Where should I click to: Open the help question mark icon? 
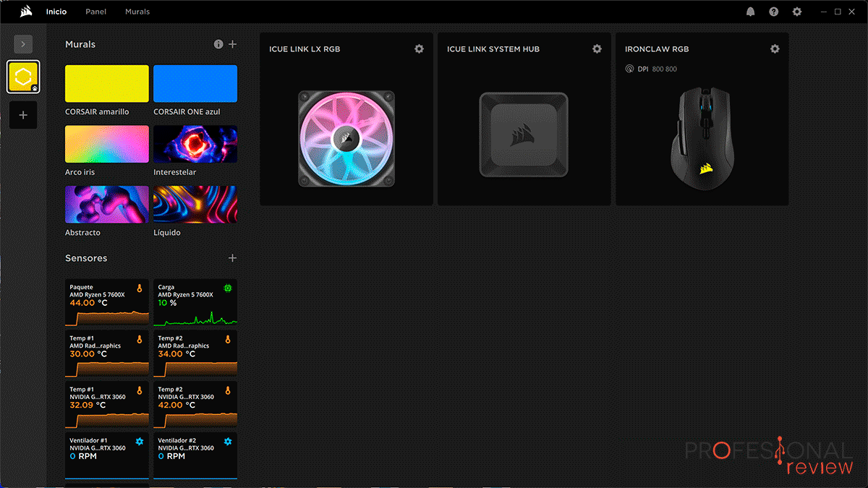774,12
